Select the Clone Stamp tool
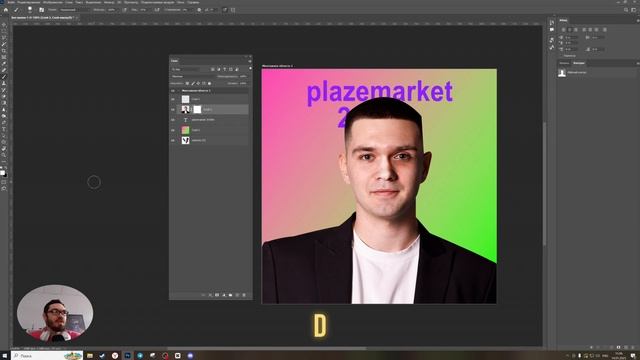The height and width of the screenshot is (360, 640). 4,83
